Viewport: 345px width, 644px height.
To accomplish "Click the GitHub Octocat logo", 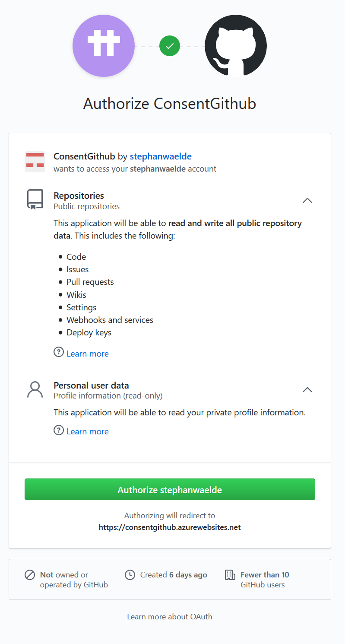I will click(236, 46).
